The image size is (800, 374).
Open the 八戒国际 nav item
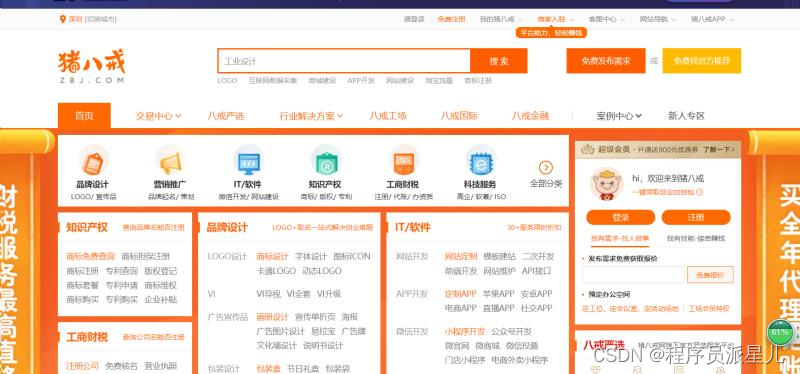pos(459,116)
